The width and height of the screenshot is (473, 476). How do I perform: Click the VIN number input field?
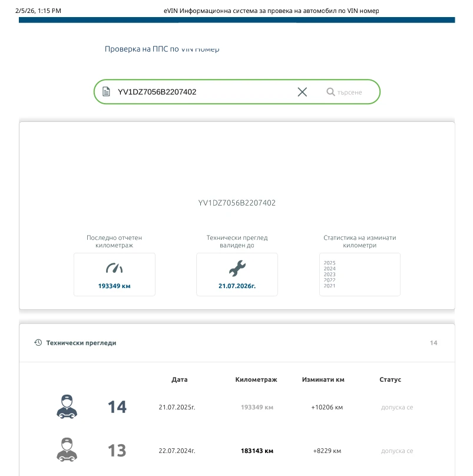pyautogui.click(x=200, y=92)
